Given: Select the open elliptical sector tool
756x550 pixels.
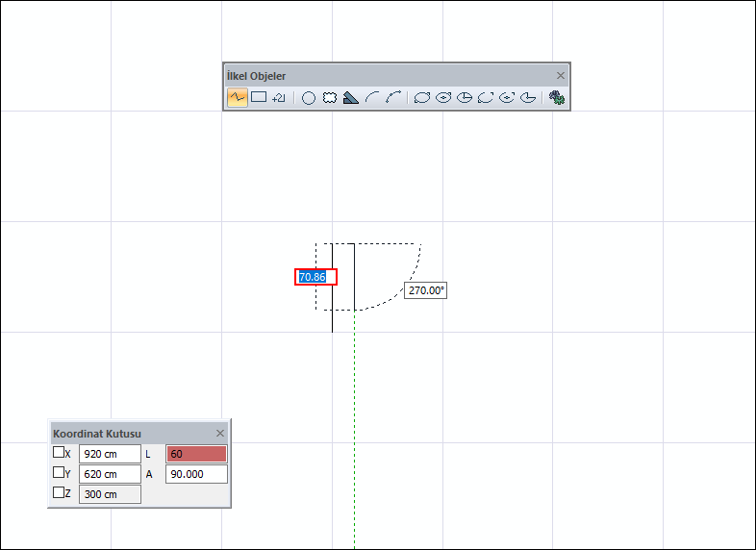Looking at the screenshot, I should click(528, 98).
